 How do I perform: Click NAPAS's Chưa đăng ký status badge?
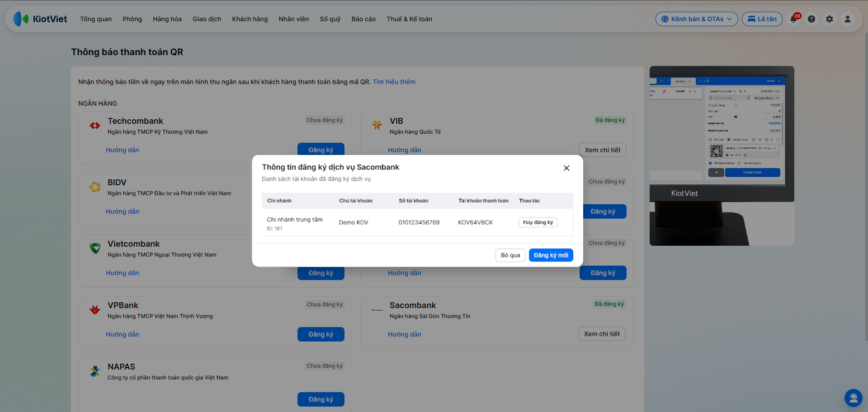pos(325,366)
